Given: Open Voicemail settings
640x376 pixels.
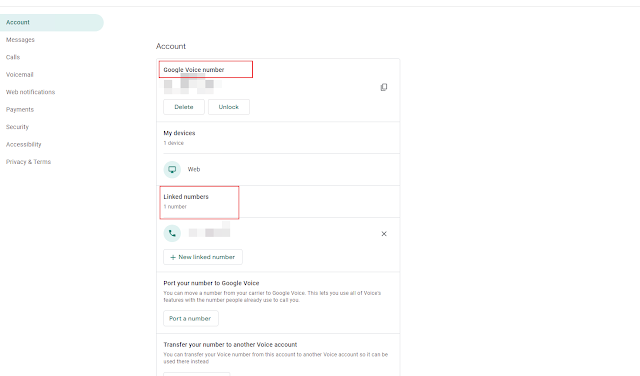Looking at the screenshot, I should pyautogui.click(x=20, y=75).
